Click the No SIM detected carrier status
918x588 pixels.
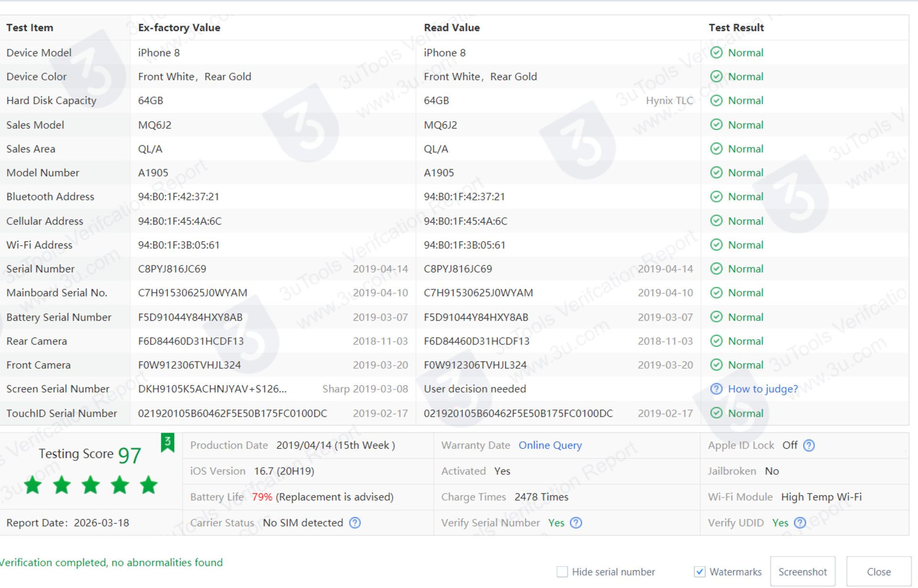tap(303, 523)
